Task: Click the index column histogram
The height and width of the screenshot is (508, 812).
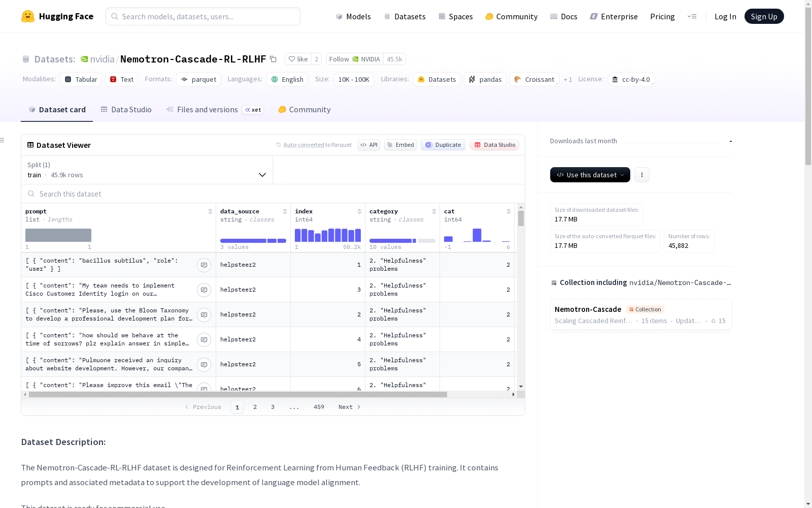Action: (328, 235)
